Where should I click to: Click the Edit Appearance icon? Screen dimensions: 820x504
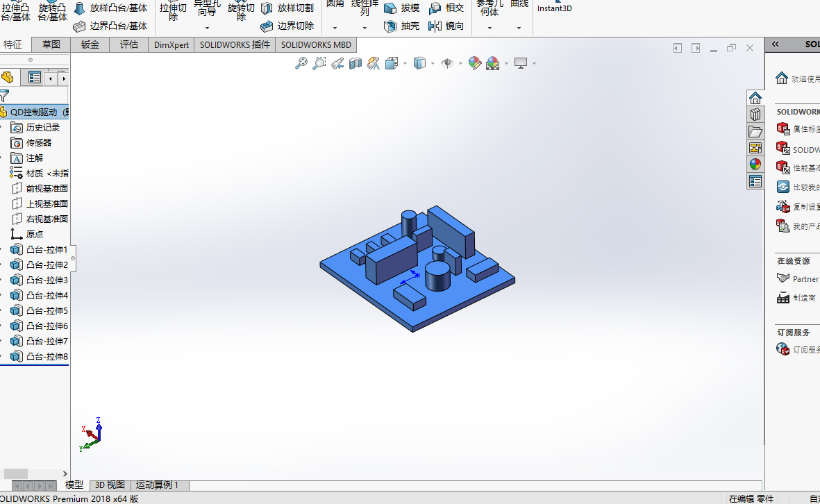tap(475, 64)
